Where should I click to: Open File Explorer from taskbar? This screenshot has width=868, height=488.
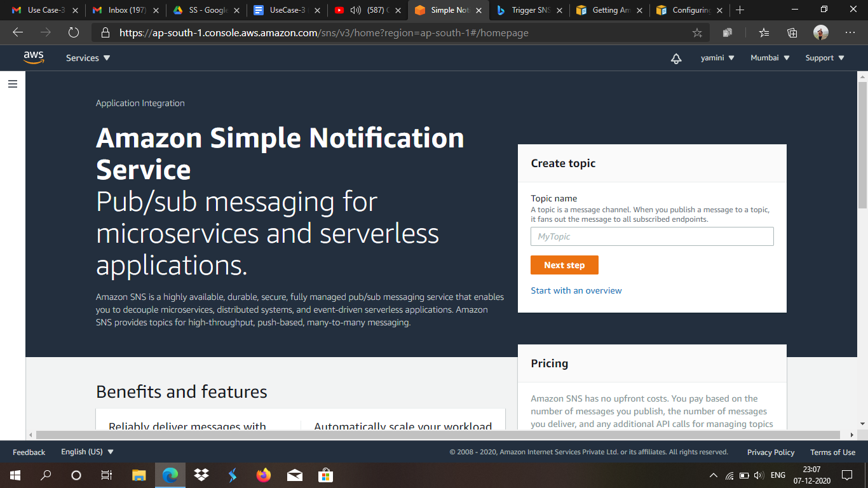[139, 475]
